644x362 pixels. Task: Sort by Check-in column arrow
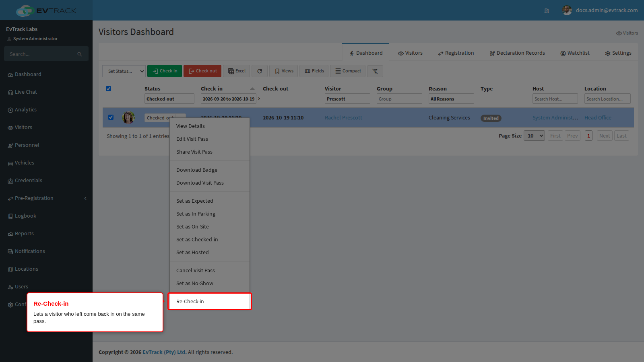(252, 89)
